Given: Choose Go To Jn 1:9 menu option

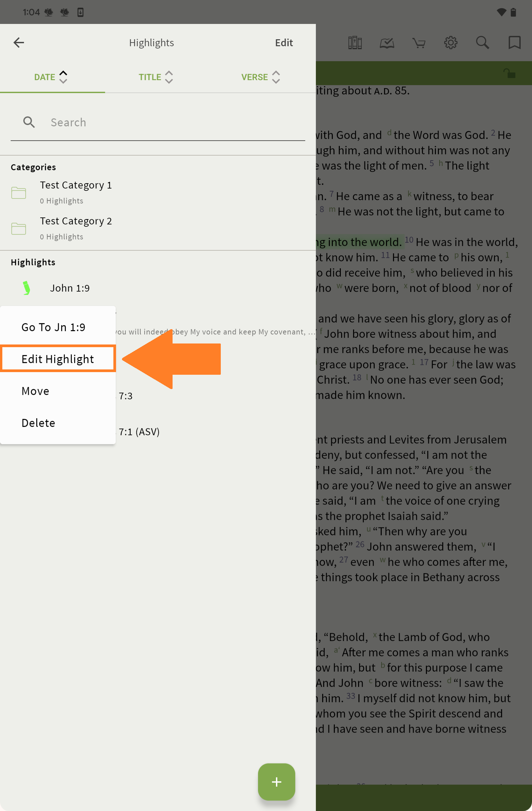Looking at the screenshot, I should coord(54,327).
